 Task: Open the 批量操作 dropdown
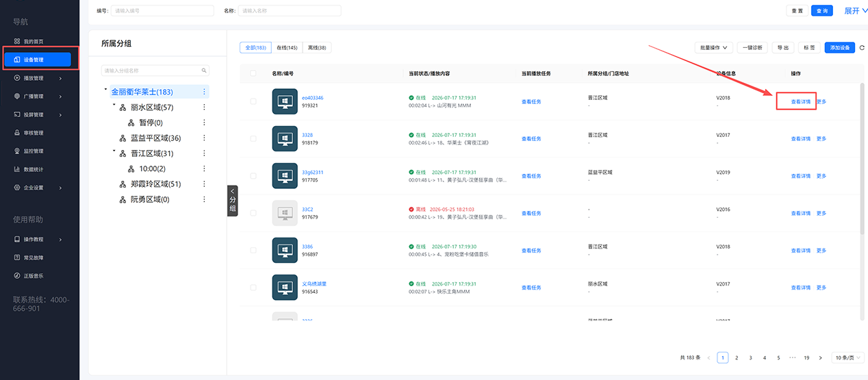[714, 47]
